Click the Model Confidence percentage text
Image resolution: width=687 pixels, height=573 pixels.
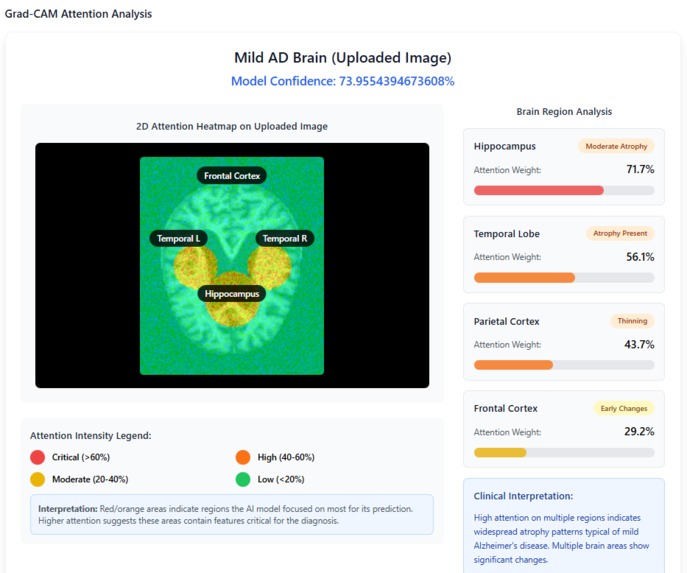(x=343, y=81)
